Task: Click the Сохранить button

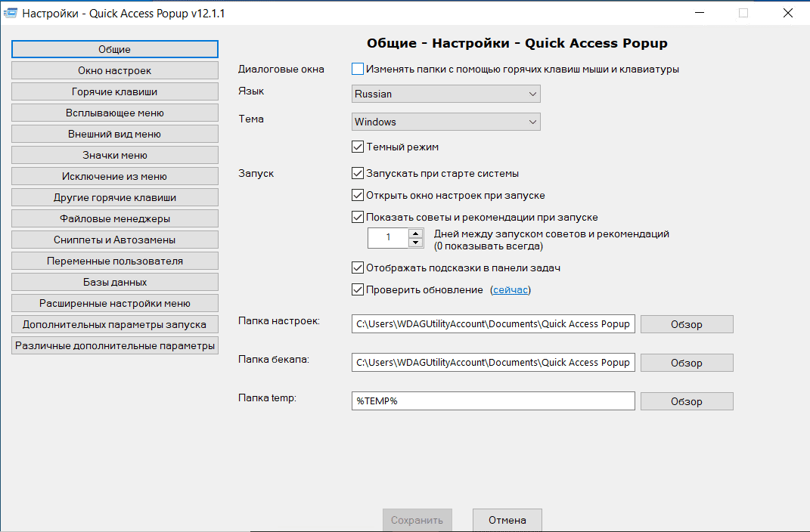Action: 417,520
